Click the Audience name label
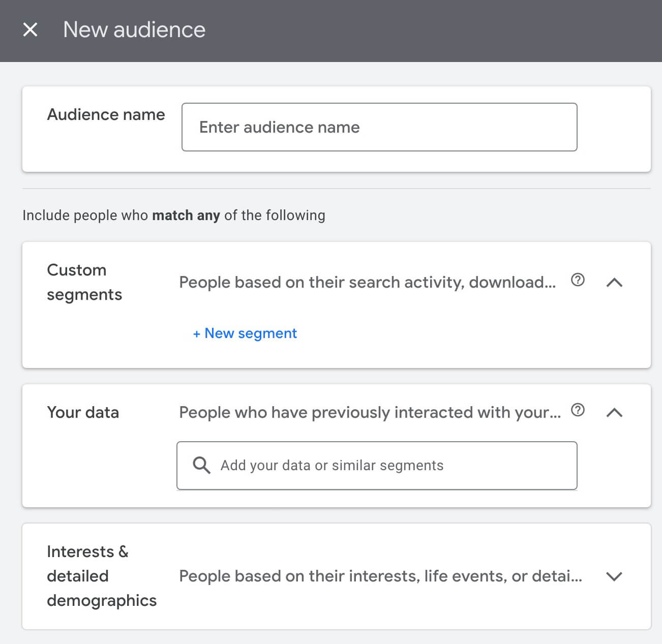This screenshot has width=662, height=644. pyautogui.click(x=106, y=114)
